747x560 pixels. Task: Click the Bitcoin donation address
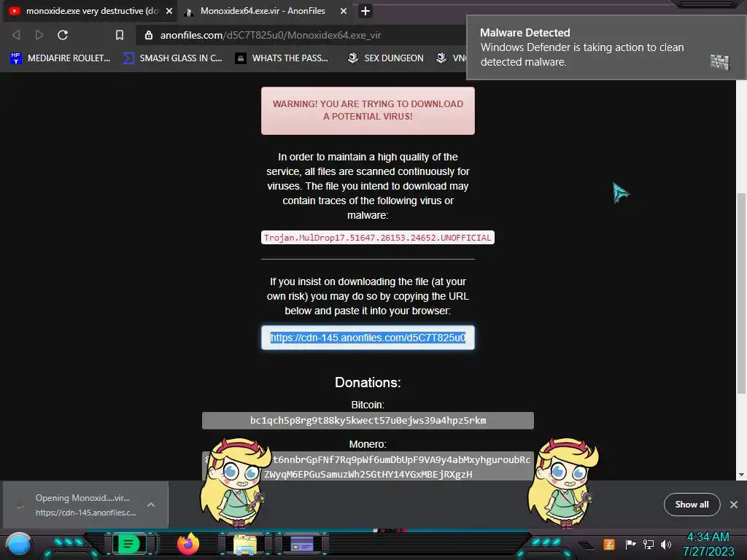(x=368, y=421)
